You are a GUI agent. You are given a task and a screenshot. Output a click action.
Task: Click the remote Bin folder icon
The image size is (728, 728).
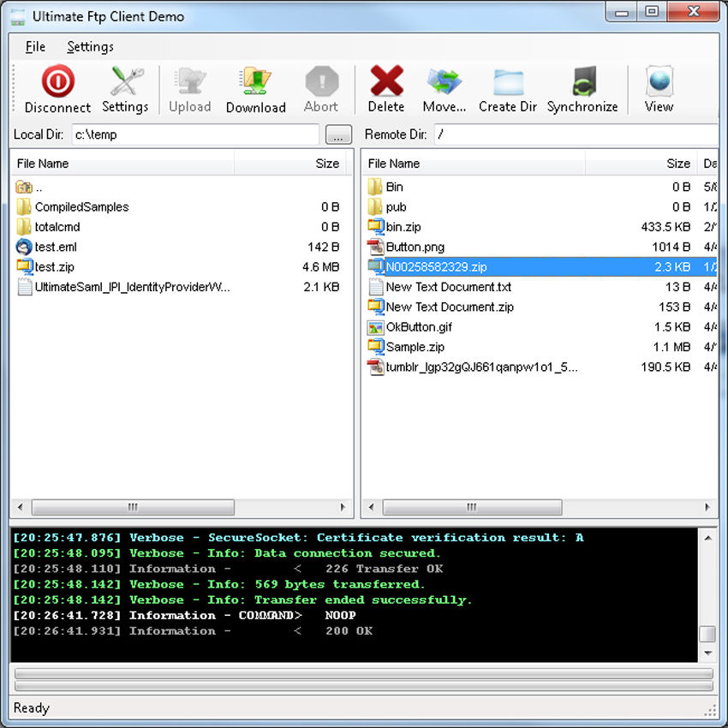point(374,187)
